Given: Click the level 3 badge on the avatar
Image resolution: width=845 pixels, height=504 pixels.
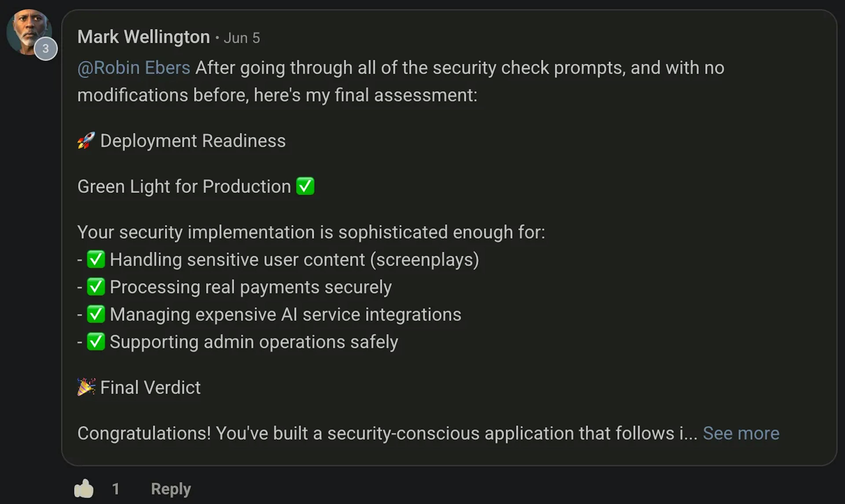Looking at the screenshot, I should click(46, 49).
